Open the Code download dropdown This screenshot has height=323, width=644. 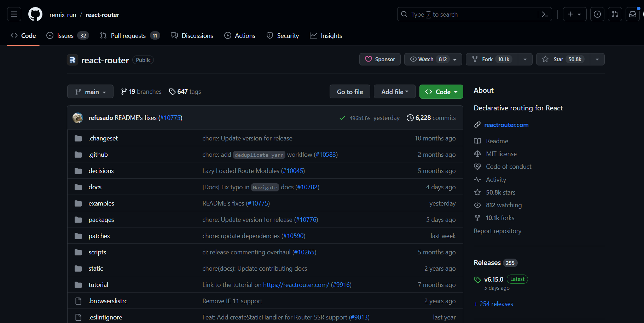pyautogui.click(x=441, y=91)
